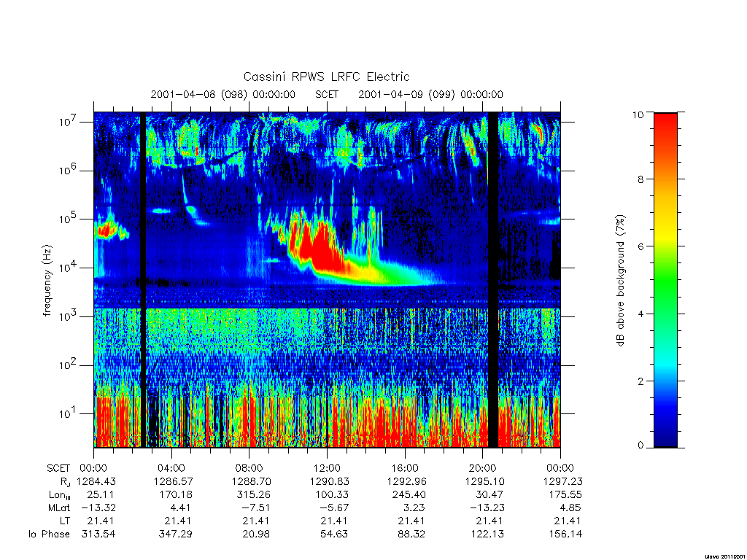Viewport: 747px width, 560px height.
Task: Click MLat value '3.23'
Action: [414, 508]
